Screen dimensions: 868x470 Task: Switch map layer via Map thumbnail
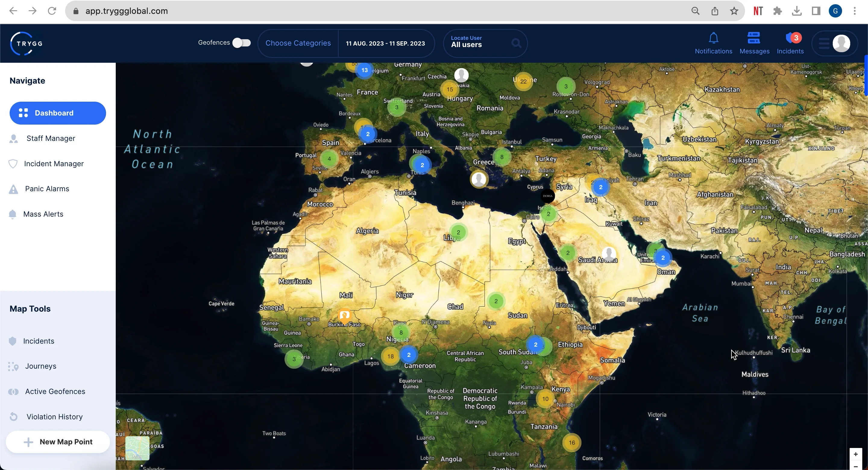coord(137,448)
